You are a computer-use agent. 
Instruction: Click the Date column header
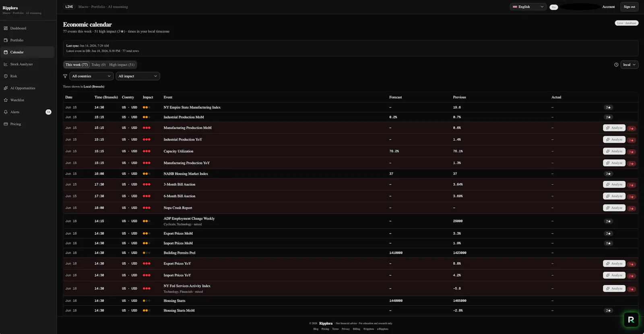(x=69, y=97)
